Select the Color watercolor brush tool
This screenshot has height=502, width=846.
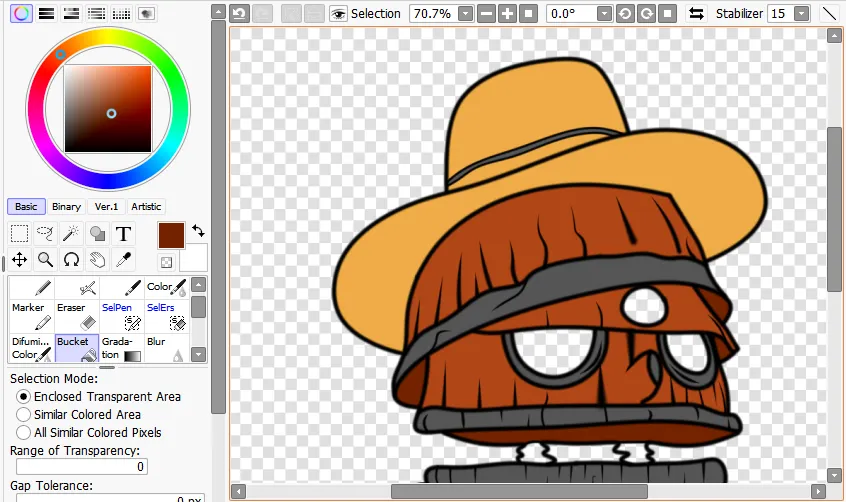pyautogui.click(x=167, y=287)
